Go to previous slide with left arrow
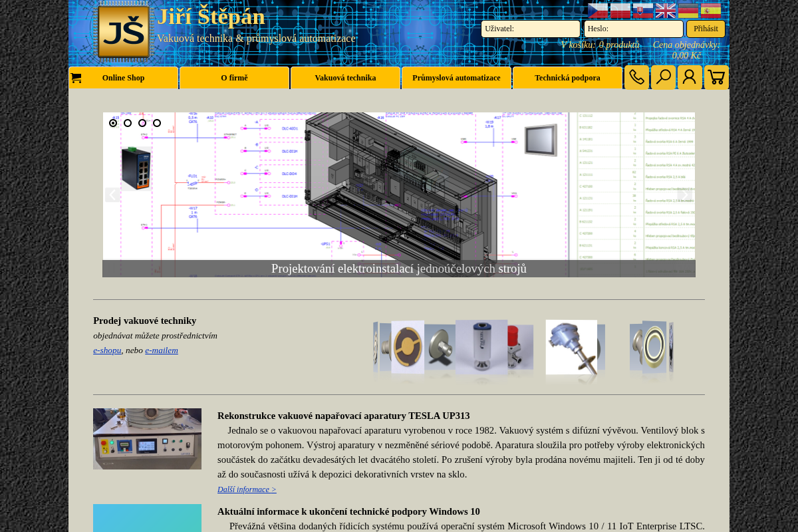Viewport: 798px width, 532px height. [112, 195]
